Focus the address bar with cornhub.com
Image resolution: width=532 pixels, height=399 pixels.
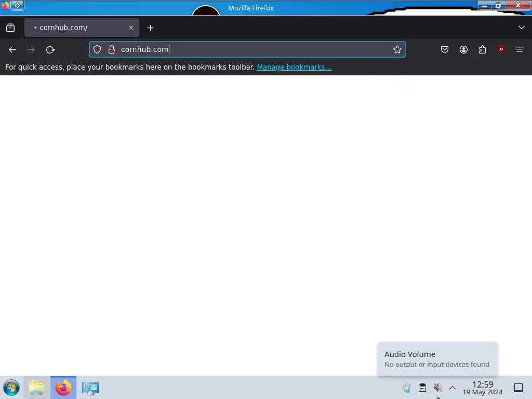point(247,49)
